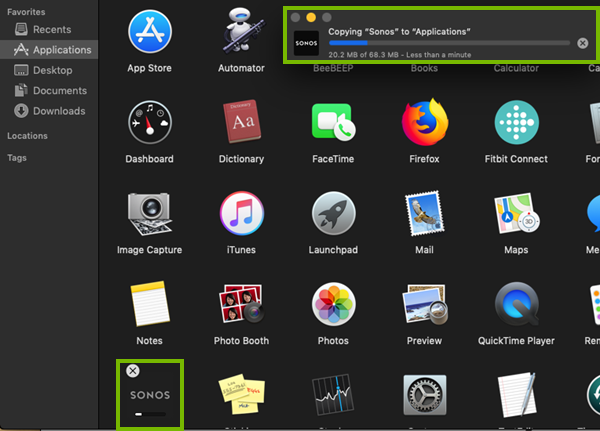Open the Mail app
The width and height of the screenshot is (600, 431).
425,213
